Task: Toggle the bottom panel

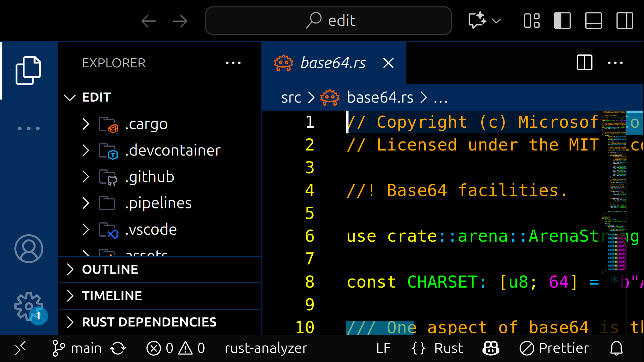Action: coord(594,20)
